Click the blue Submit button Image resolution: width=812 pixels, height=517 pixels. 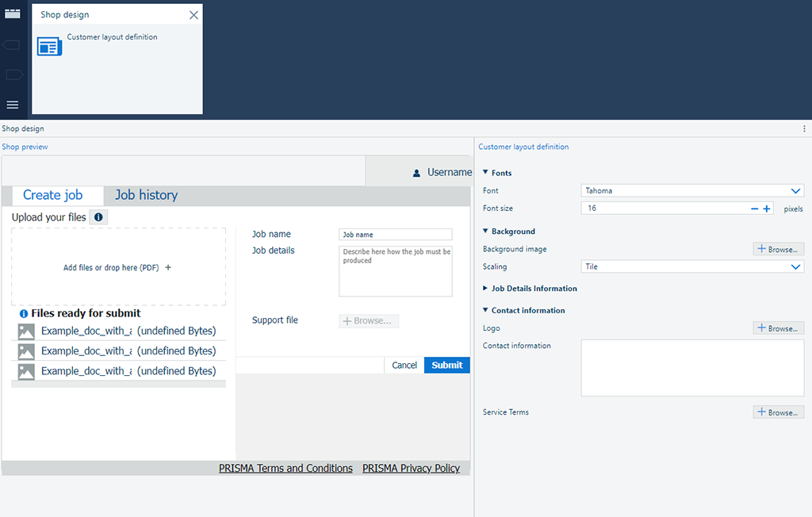point(447,366)
